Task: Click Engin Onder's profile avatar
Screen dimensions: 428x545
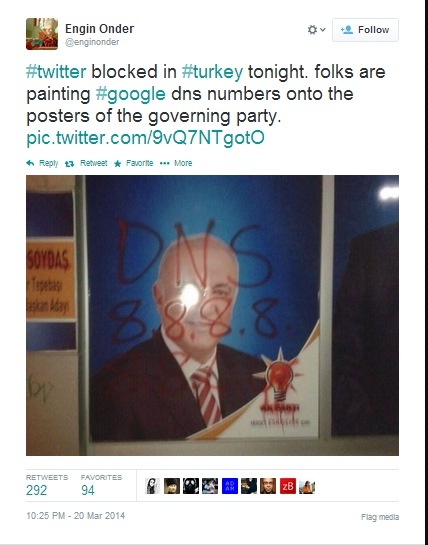Action: pos(42,34)
